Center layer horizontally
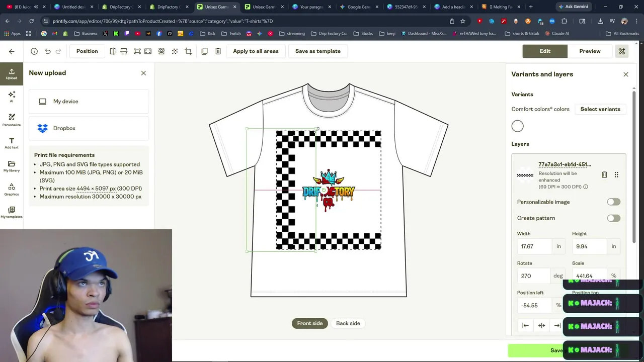The width and height of the screenshot is (644, 362). click(541, 325)
